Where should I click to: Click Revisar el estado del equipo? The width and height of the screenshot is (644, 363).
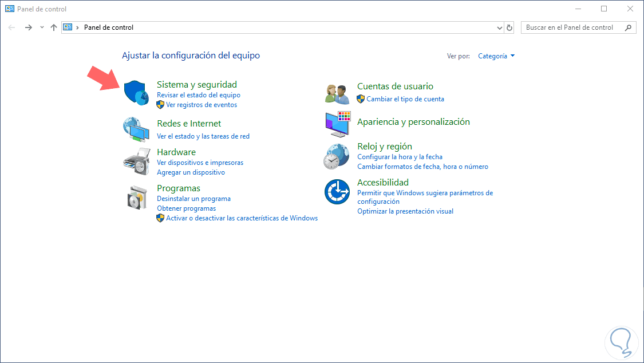[x=199, y=95]
